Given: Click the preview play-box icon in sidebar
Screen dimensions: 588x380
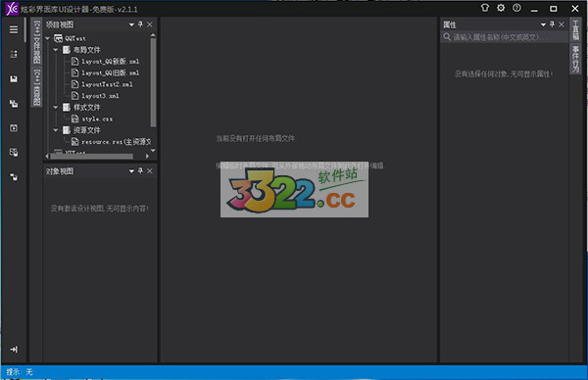Looking at the screenshot, I should click(14, 128).
